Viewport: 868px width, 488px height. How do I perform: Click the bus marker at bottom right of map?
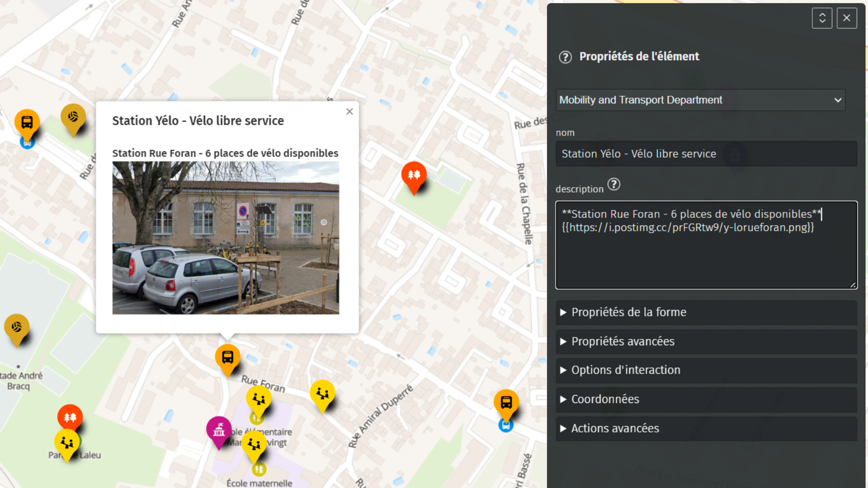coord(506,403)
